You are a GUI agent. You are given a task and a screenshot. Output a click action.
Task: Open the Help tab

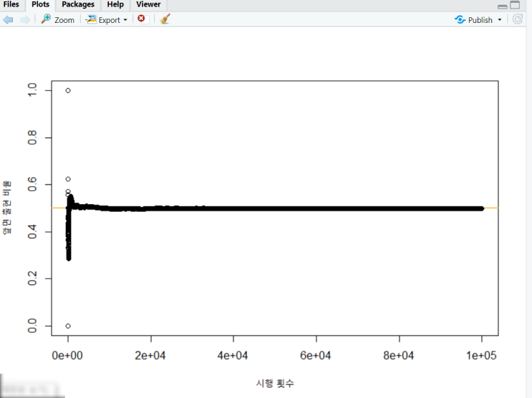point(115,4)
